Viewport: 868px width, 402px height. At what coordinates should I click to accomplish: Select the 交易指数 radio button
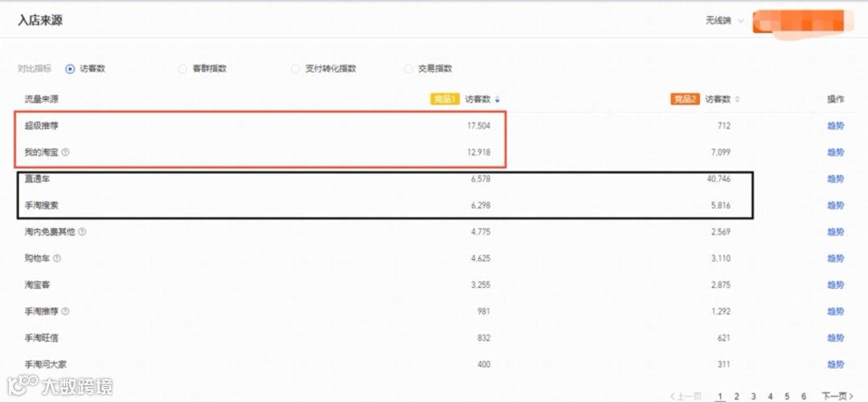pyautogui.click(x=408, y=68)
